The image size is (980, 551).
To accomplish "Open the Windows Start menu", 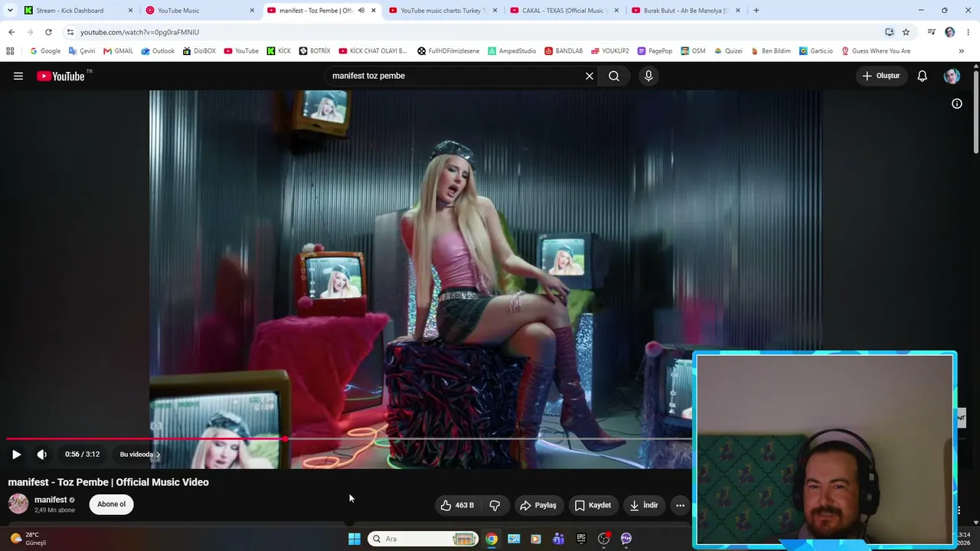I will 354,539.
